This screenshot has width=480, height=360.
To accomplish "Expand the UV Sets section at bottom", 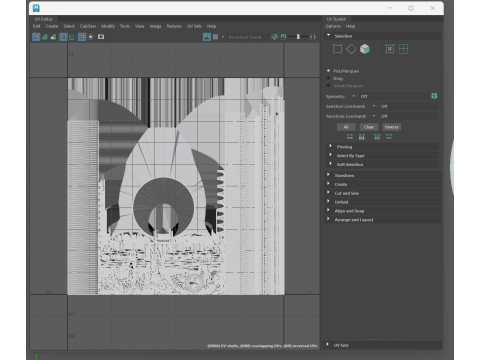I will (383, 345).
